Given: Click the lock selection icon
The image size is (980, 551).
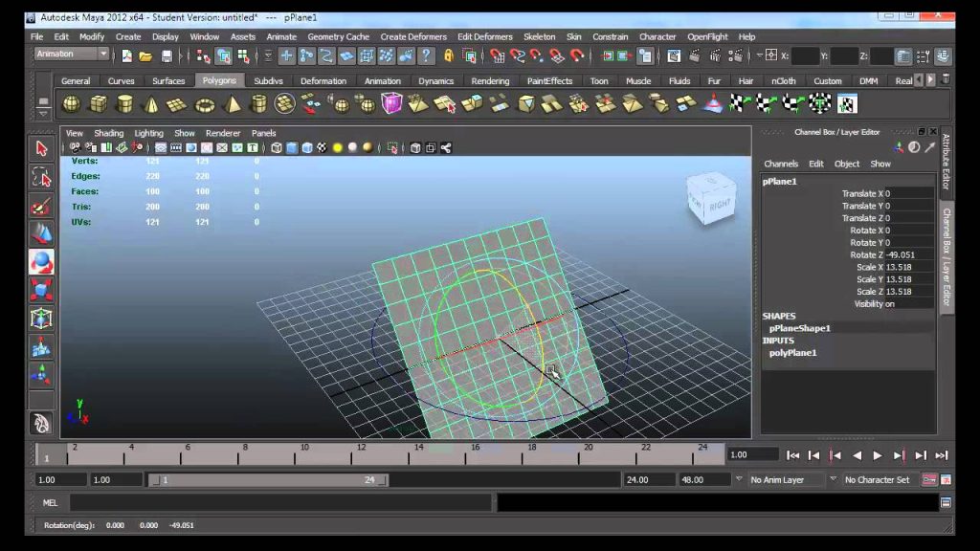Looking at the screenshot, I should (x=449, y=56).
